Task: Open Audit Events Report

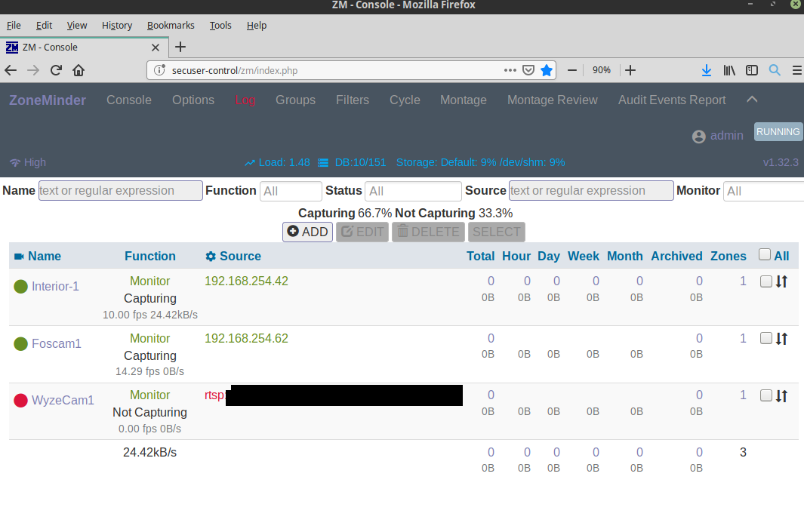Action: [672, 100]
